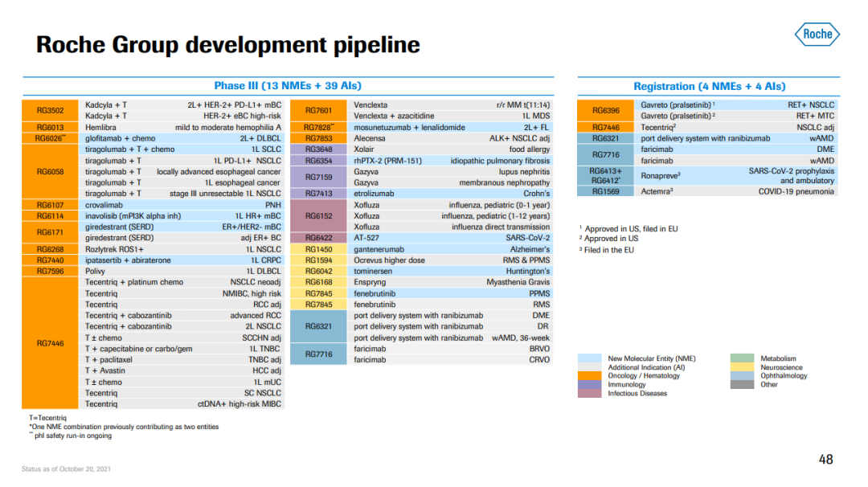Screen dimensions: 868x487
Task: Select 'faricimab' in the BRVO row
Action: tap(370, 349)
